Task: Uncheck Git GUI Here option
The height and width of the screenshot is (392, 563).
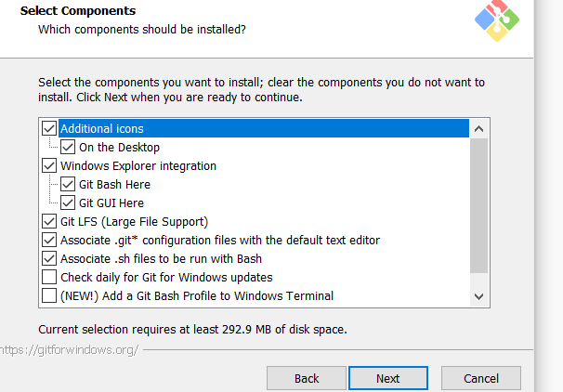Action: coord(68,203)
